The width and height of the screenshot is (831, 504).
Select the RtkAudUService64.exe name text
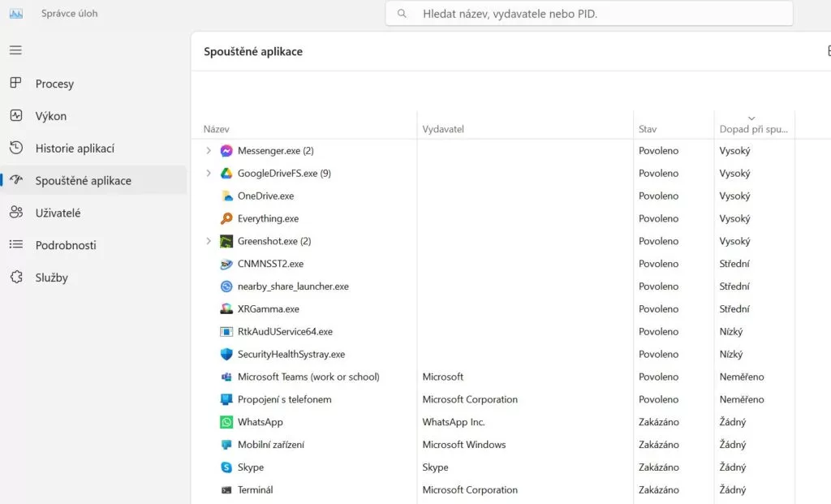pyautogui.click(x=285, y=332)
